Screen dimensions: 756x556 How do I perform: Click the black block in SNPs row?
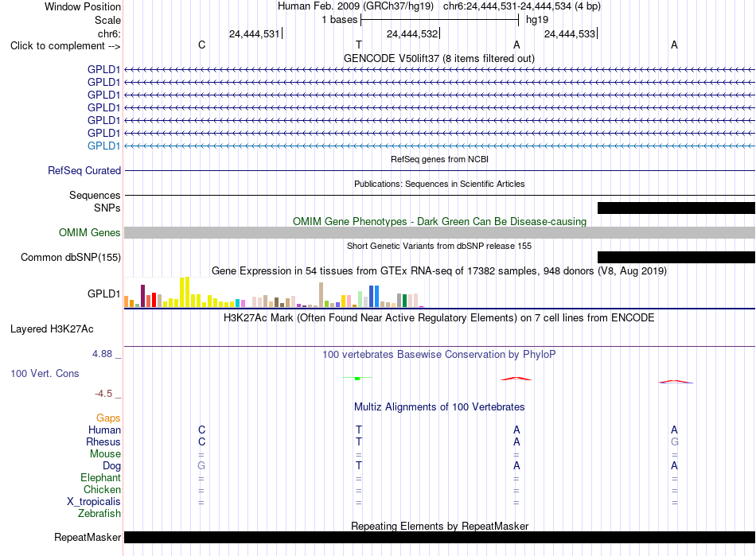click(676, 208)
